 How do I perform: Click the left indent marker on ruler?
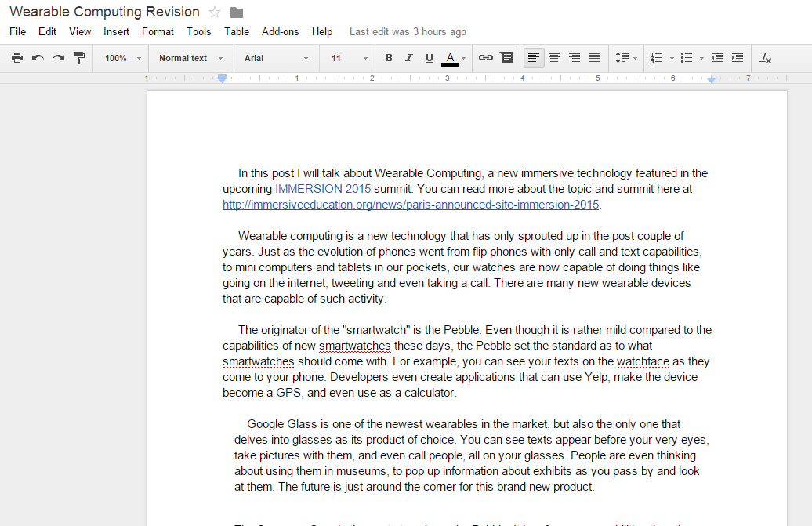222,78
